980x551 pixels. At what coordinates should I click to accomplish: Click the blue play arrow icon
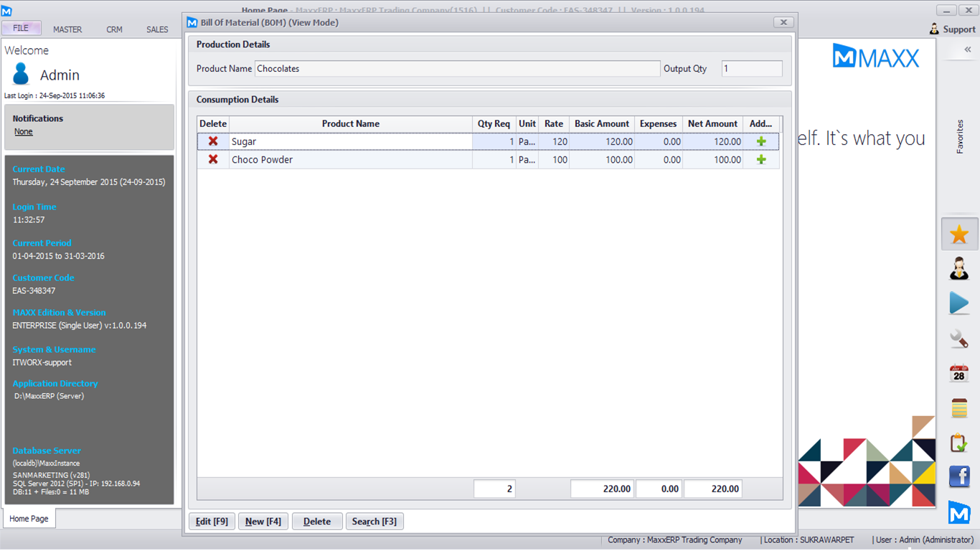tap(959, 303)
